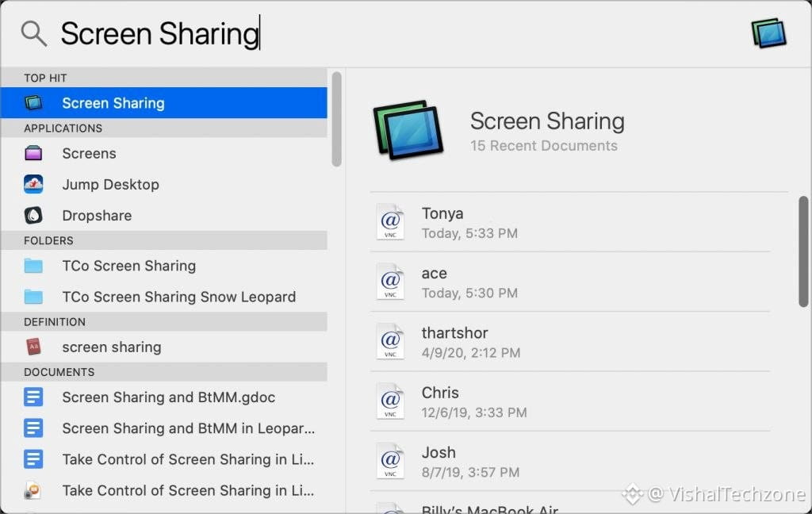Click the Screen Sharing icon in search bar

coord(769,33)
